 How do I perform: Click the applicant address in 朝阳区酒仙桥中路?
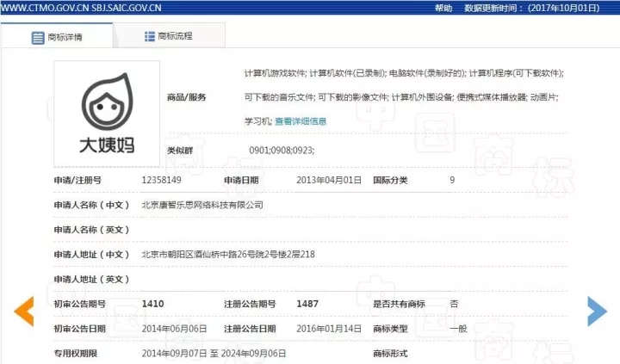tap(227, 255)
